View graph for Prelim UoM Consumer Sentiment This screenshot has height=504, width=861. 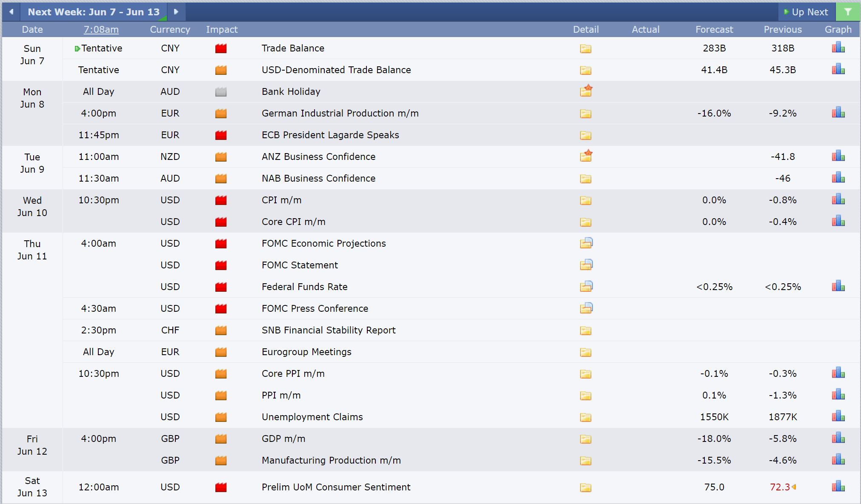click(x=838, y=486)
